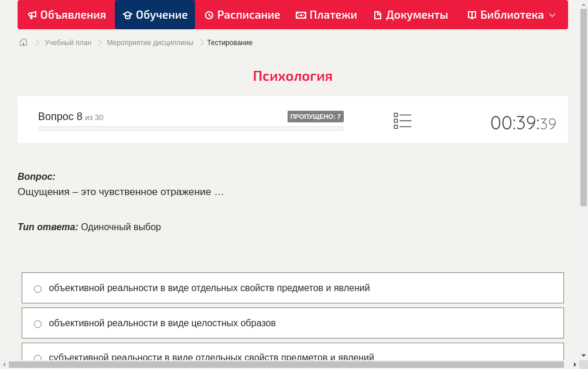This screenshot has width=588, height=369.
Task: Switch to the Платежи menu section
Action: [326, 15]
